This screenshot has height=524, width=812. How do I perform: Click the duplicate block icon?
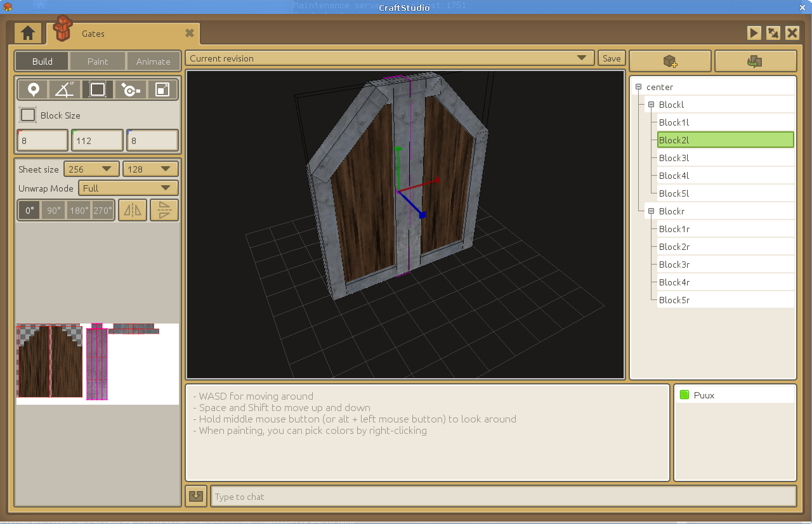tap(755, 62)
